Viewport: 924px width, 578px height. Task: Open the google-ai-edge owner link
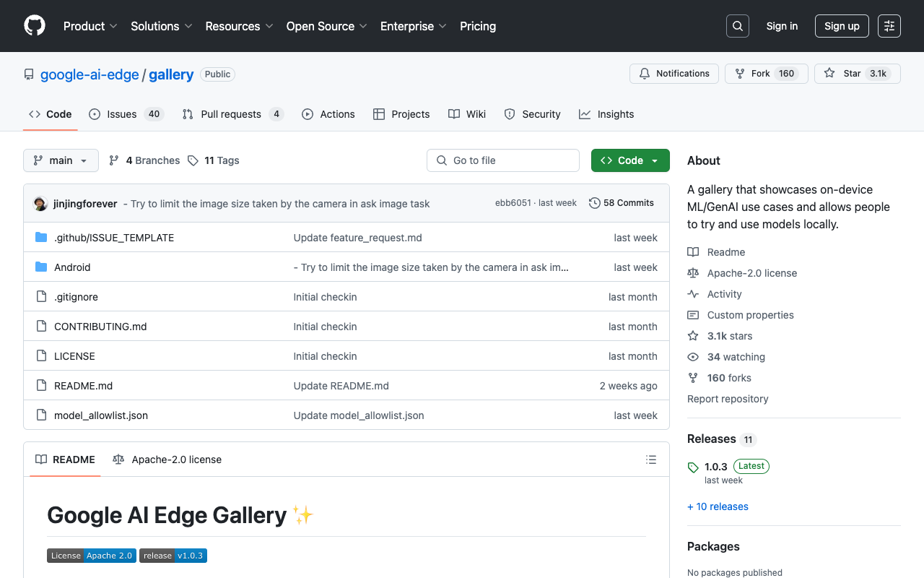(x=90, y=74)
